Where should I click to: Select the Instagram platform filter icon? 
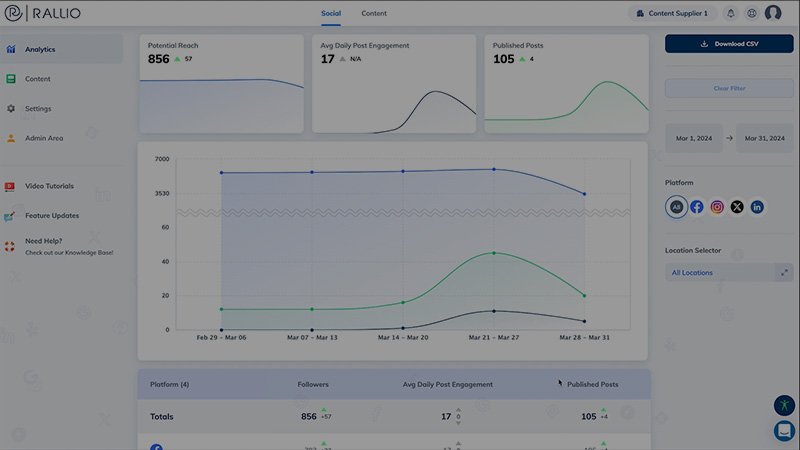point(717,207)
